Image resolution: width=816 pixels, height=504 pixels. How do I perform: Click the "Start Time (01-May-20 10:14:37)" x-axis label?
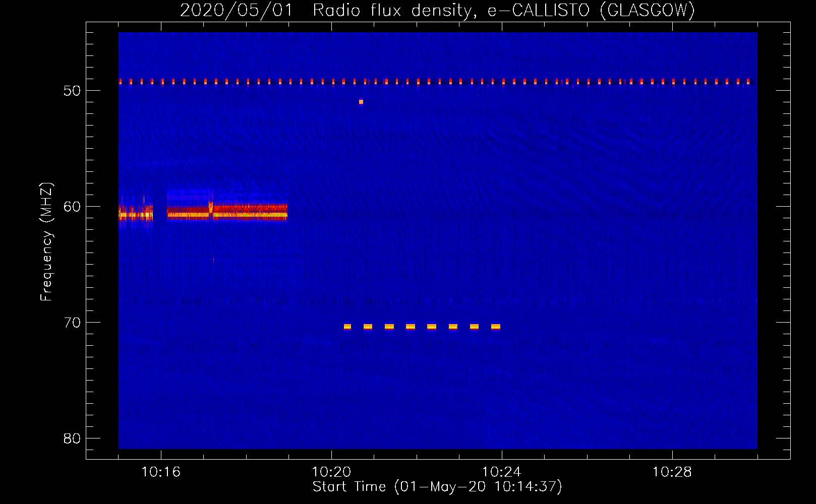click(x=437, y=487)
